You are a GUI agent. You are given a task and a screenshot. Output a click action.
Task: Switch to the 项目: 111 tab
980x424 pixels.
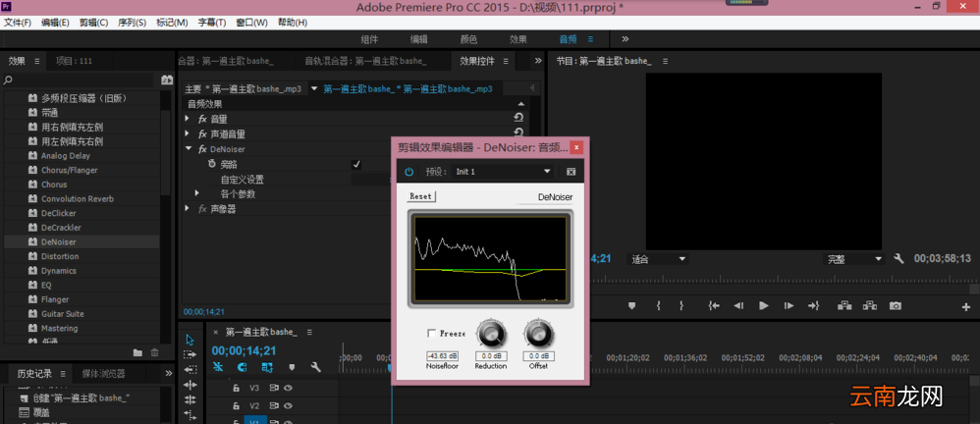point(74,61)
